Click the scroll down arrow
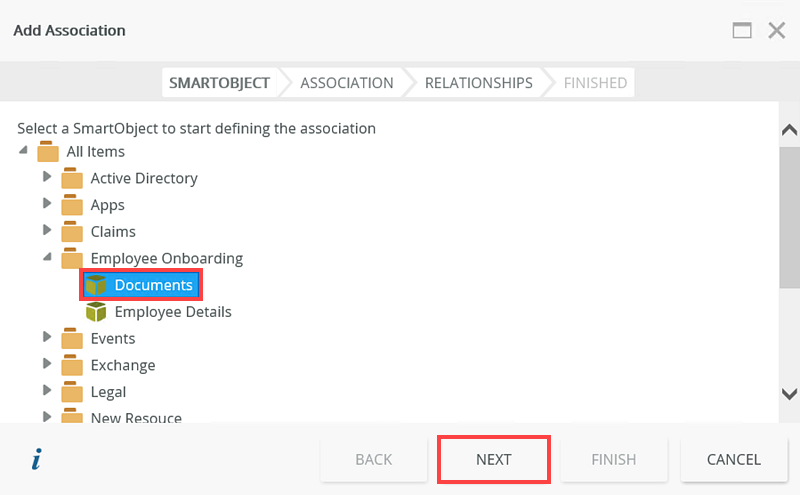This screenshot has height=495, width=800. 789,393
